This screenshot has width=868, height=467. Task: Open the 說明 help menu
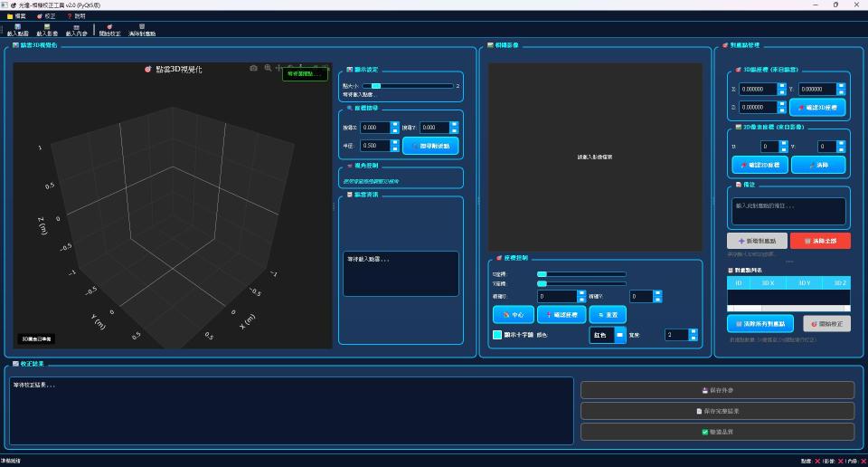pos(77,16)
